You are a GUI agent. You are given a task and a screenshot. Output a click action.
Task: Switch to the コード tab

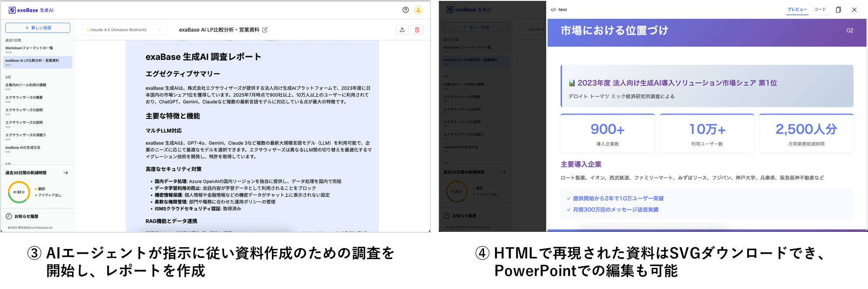tap(820, 10)
